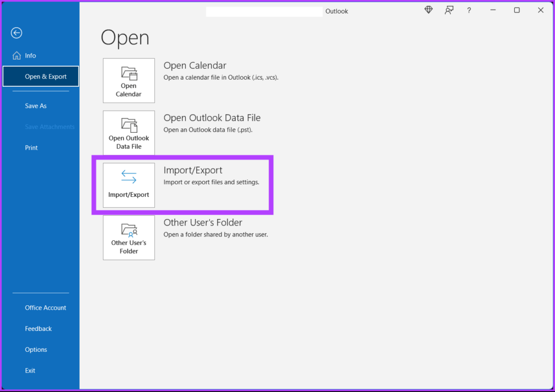Click the Open Outlook Data File tile

point(129,133)
